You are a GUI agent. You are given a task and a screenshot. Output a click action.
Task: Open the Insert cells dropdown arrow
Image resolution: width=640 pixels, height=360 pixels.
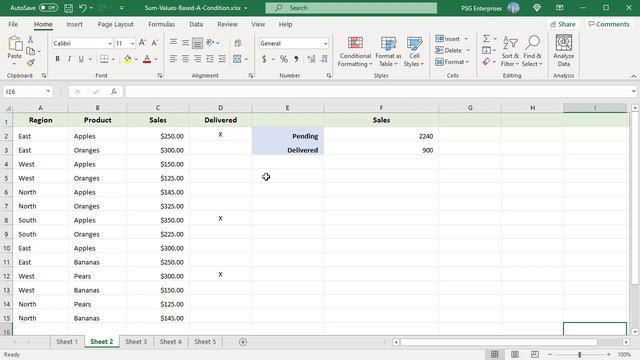[467, 39]
